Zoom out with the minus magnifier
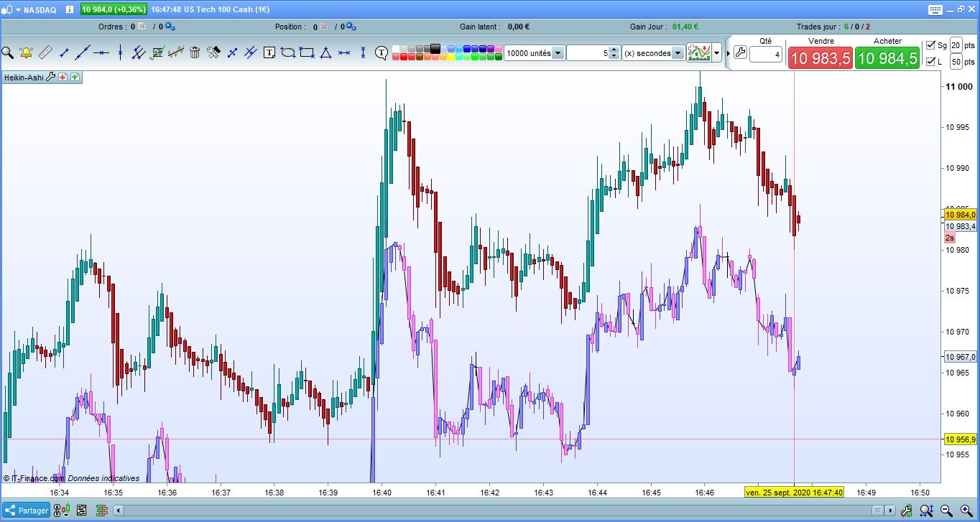Screen dimensions: 980x522 (947, 511)
